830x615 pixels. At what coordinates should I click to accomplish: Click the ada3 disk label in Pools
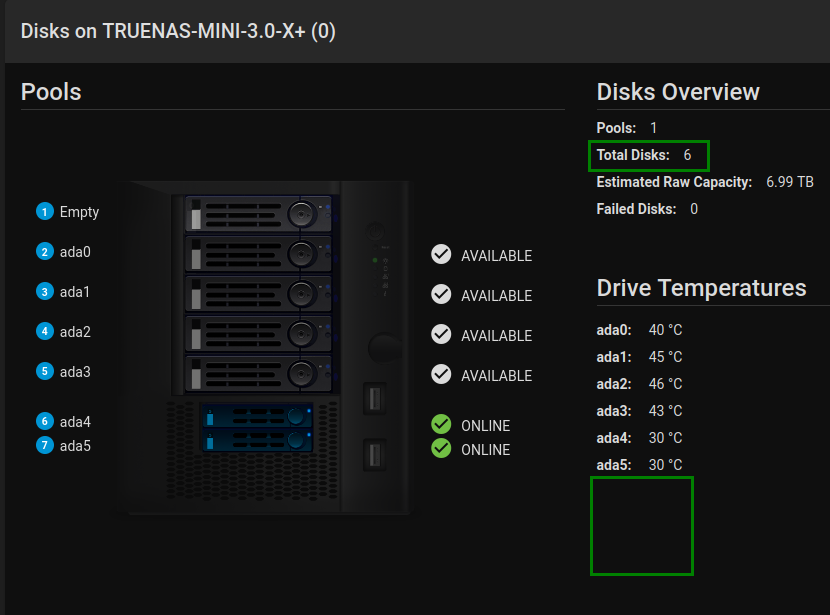[x=75, y=372]
